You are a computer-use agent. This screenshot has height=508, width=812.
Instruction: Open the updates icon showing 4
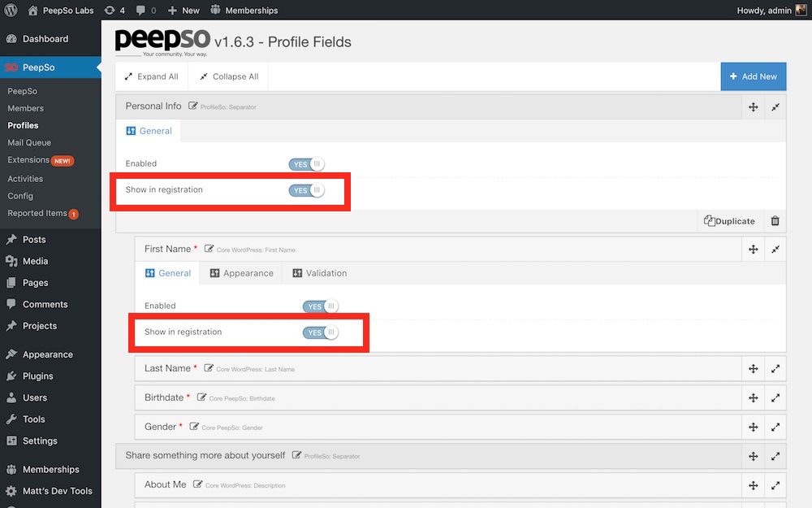(114, 11)
